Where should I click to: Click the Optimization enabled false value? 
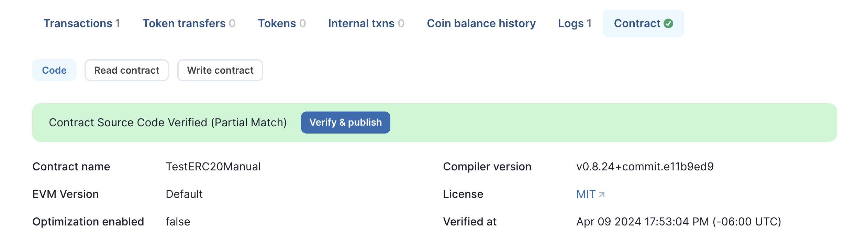coord(178,222)
